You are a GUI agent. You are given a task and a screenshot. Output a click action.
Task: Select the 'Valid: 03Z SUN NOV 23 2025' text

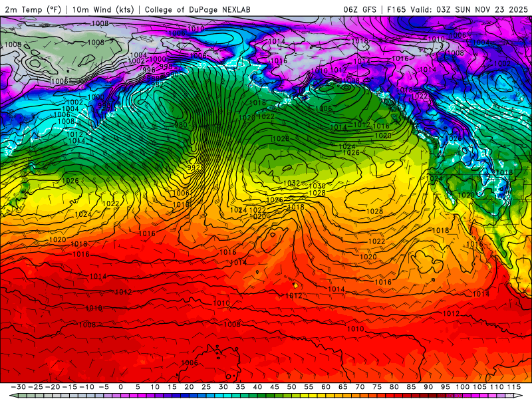click(x=469, y=9)
